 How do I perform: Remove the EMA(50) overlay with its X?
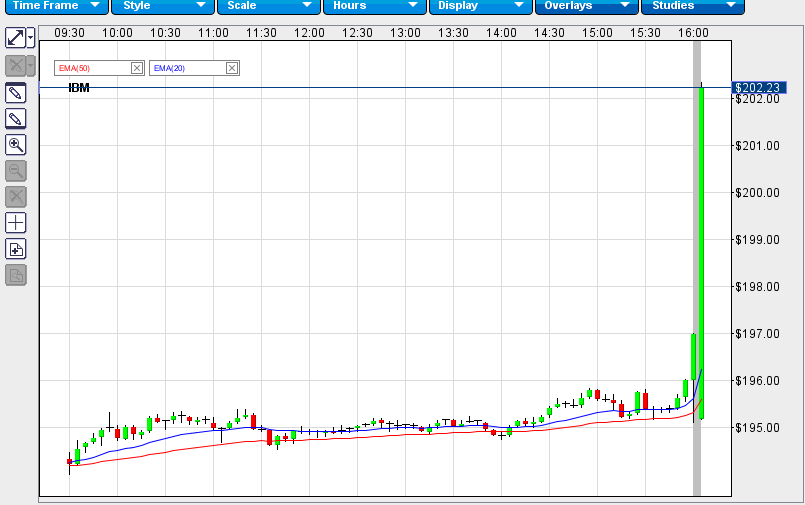click(137, 68)
